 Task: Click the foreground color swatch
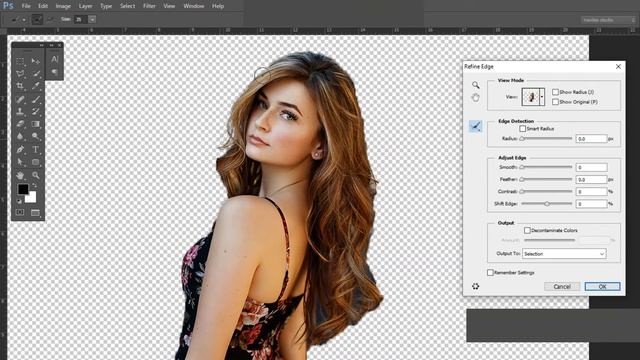click(x=23, y=189)
